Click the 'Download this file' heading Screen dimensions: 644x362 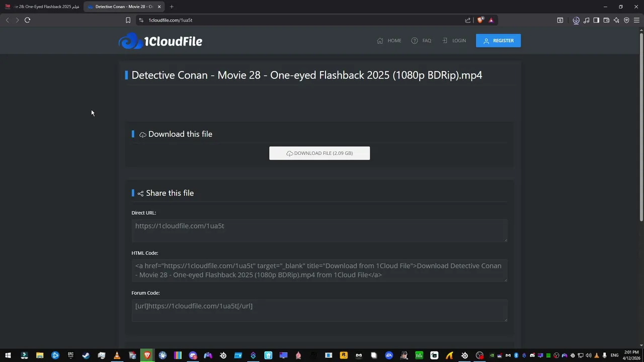click(180, 134)
